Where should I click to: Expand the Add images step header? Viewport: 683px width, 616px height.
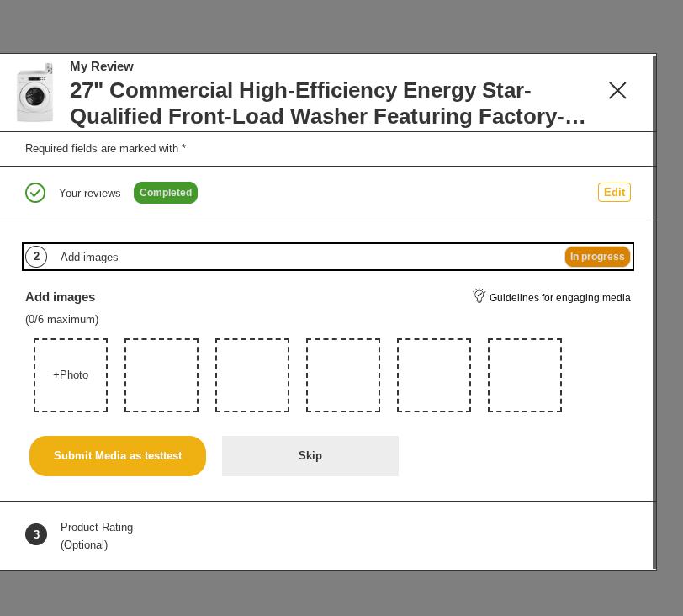tap(328, 257)
